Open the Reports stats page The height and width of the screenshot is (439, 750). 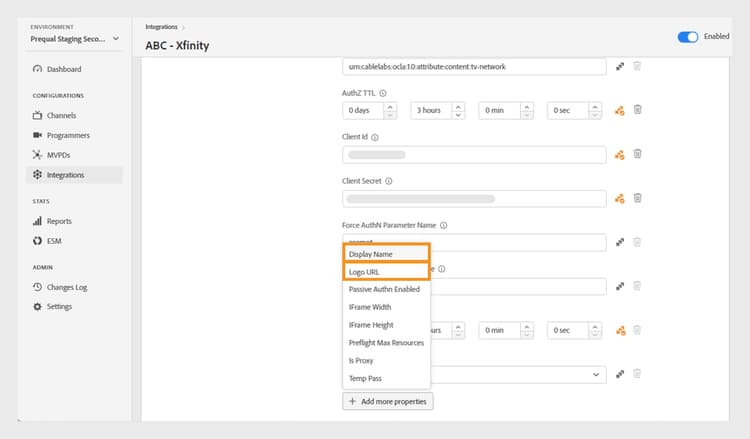(x=59, y=221)
